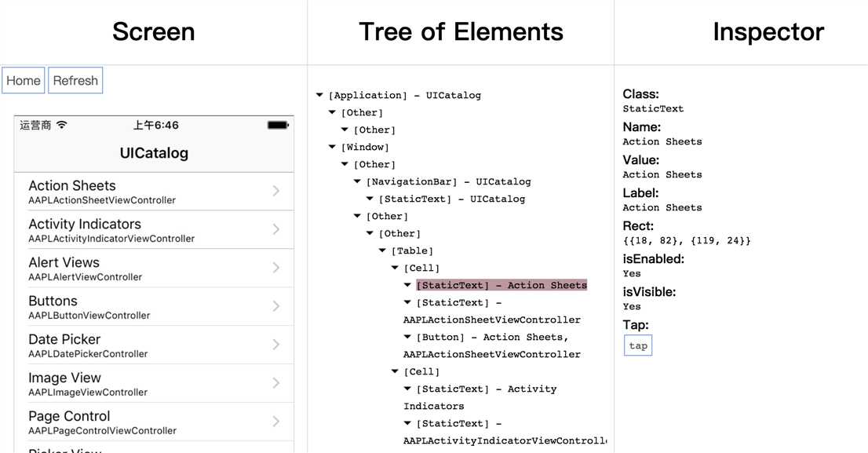Image resolution: width=868 pixels, height=453 pixels.
Task: Click chevron on Buttons row
Action: 276,306
